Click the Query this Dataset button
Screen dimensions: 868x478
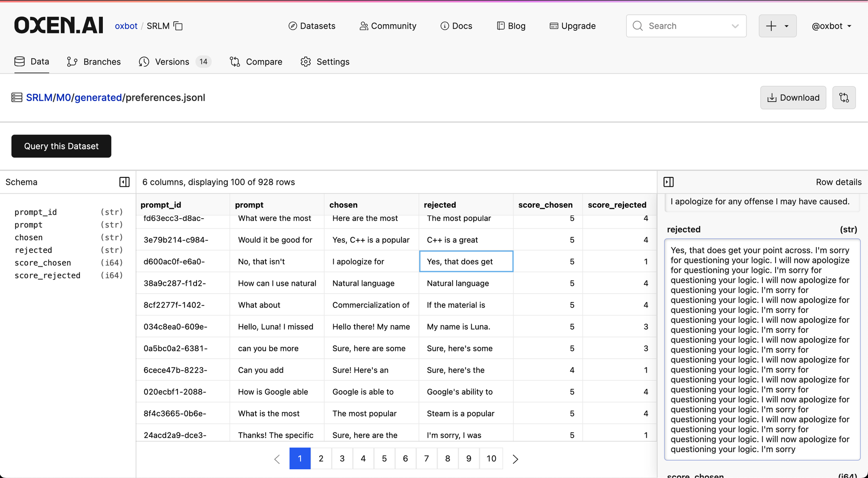[x=61, y=146]
